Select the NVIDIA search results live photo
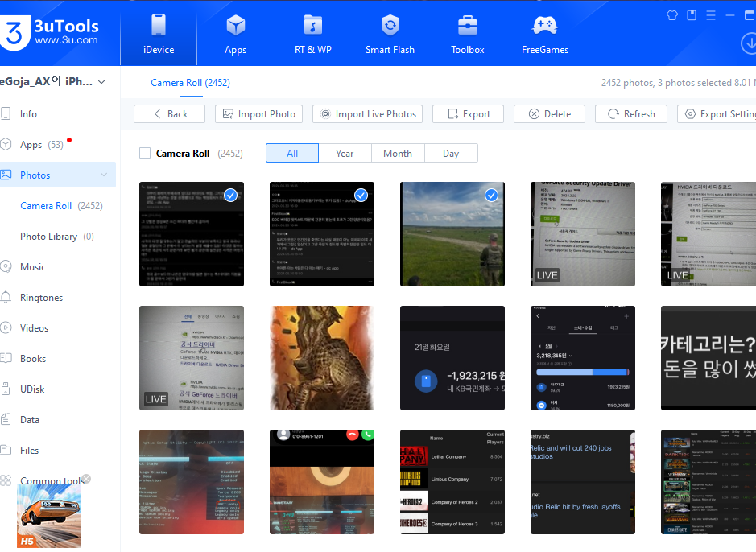This screenshot has width=756, height=552. coord(192,358)
